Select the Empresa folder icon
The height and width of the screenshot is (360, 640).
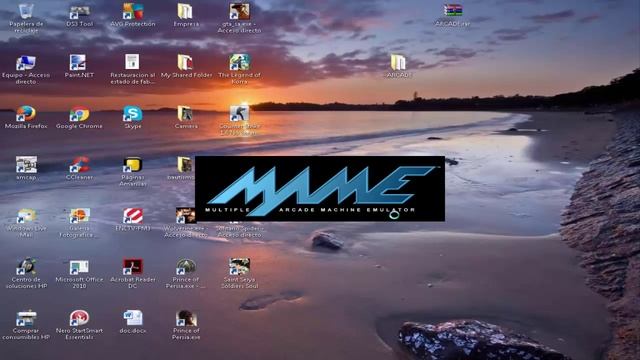186,11
